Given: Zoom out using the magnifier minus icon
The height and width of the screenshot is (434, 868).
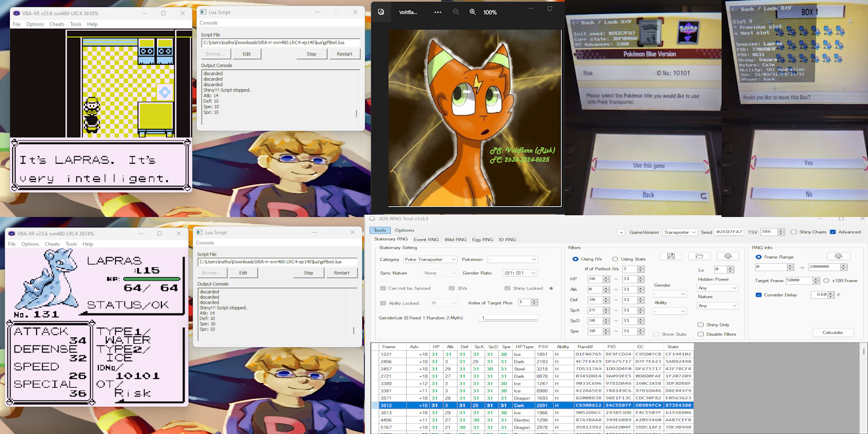Looking at the screenshot, I should click(456, 12).
